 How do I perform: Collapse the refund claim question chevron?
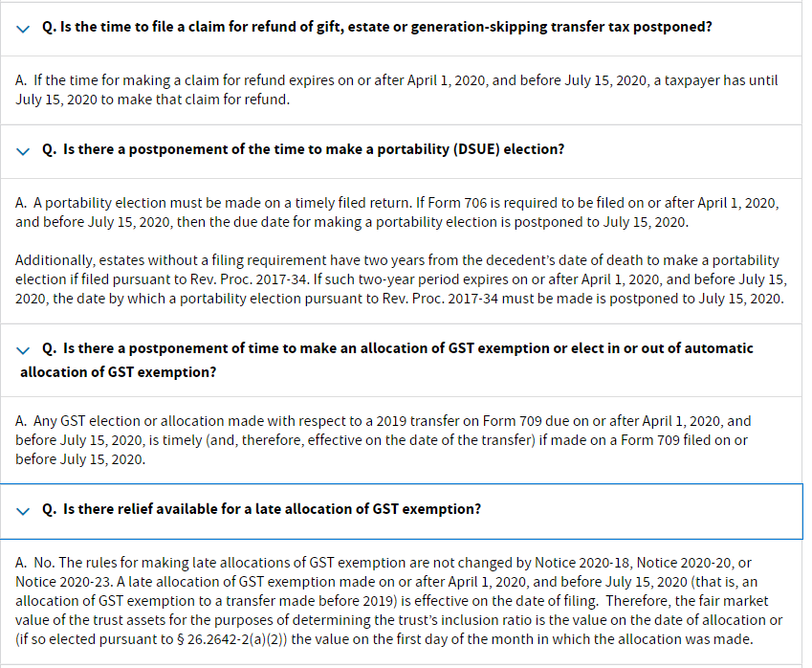pyautogui.click(x=23, y=29)
